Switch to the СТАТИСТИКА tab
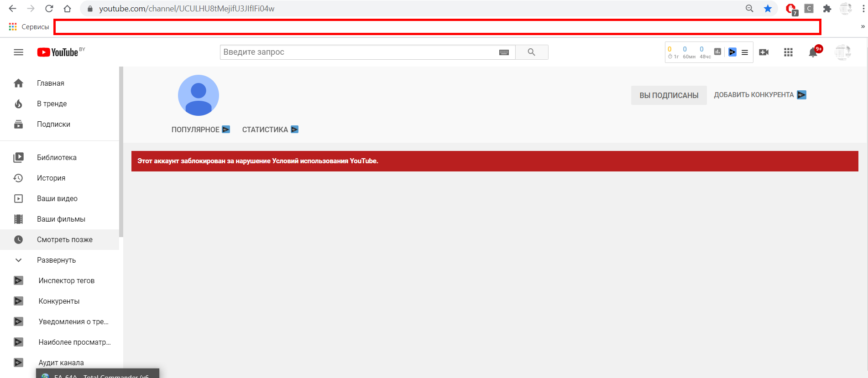Image resolution: width=868 pixels, height=378 pixels. (x=265, y=129)
